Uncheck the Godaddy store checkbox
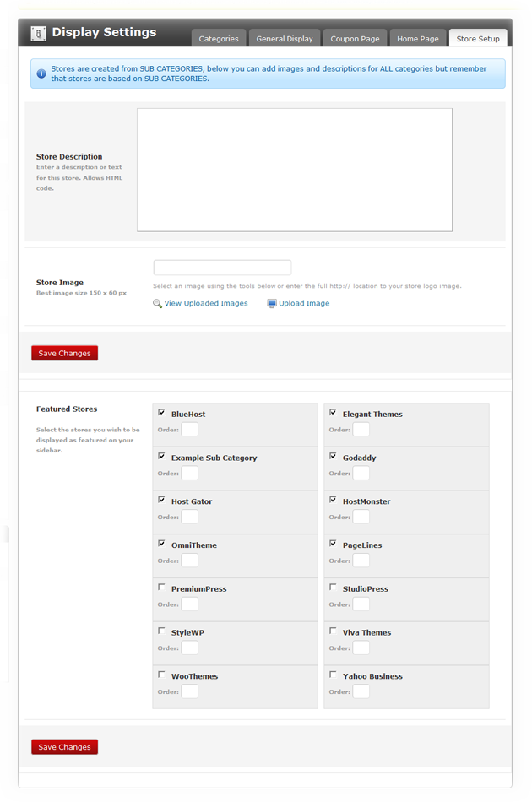 click(333, 456)
